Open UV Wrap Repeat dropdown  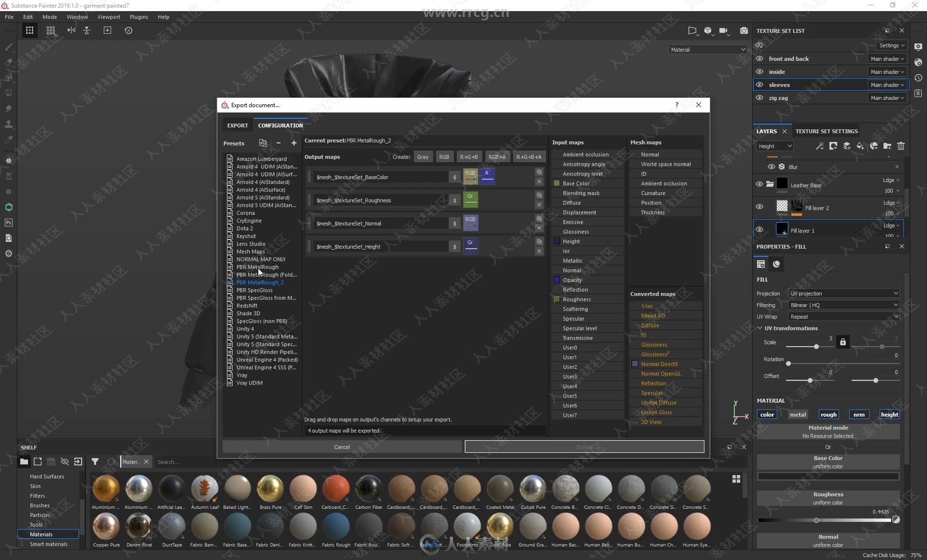(844, 316)
